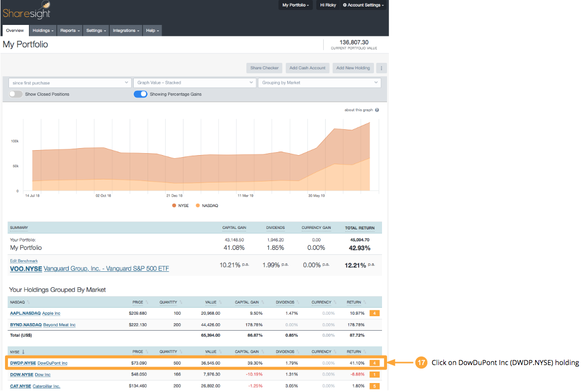The width and height of the screenshot is (582, 392).
Task: Open the AAPL.NASDAQ holding link
Action: 25,313
